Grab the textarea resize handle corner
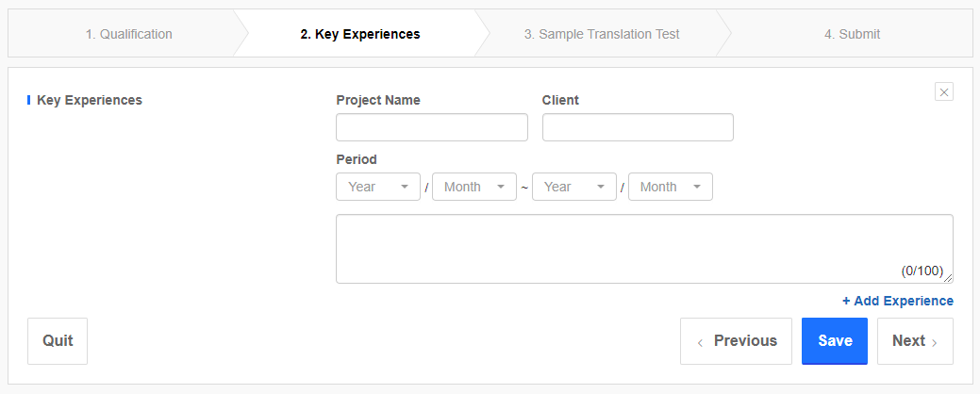Image resolution: width=980 pixels, height=394 pixels. tap(948, 278)
